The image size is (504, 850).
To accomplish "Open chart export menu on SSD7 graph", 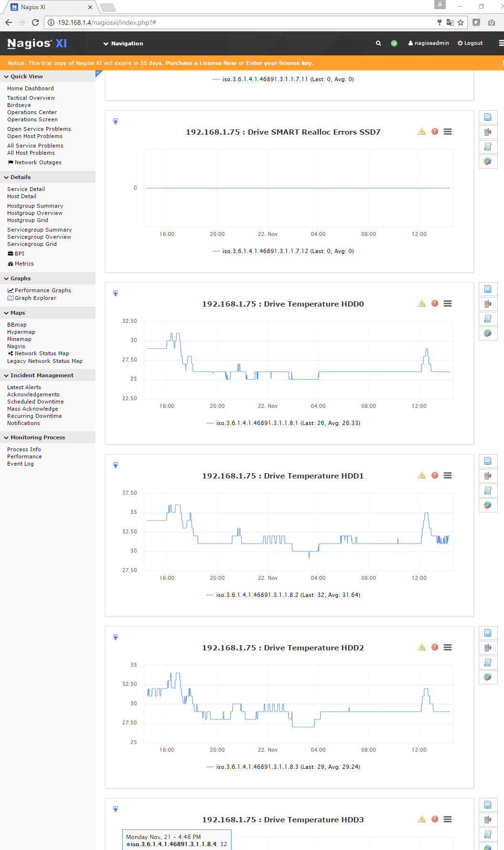I will point(448,132).
